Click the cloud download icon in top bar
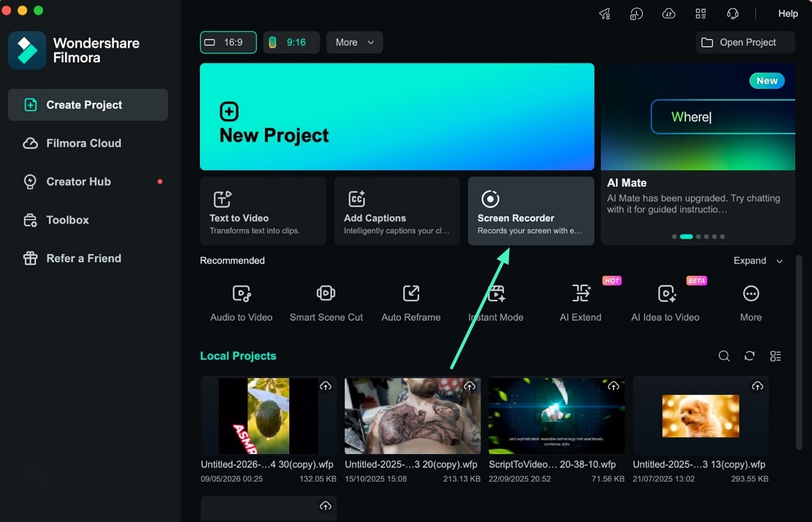 click(x=668, y=14)
